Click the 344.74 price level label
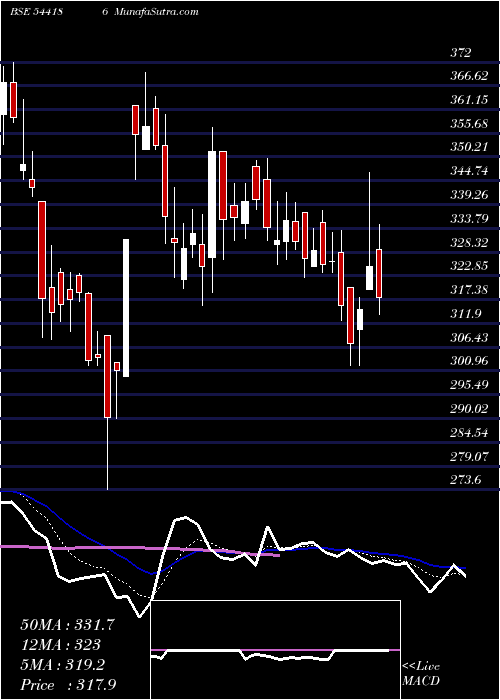This screenshot has height=700, width=500. pos(469,171)
